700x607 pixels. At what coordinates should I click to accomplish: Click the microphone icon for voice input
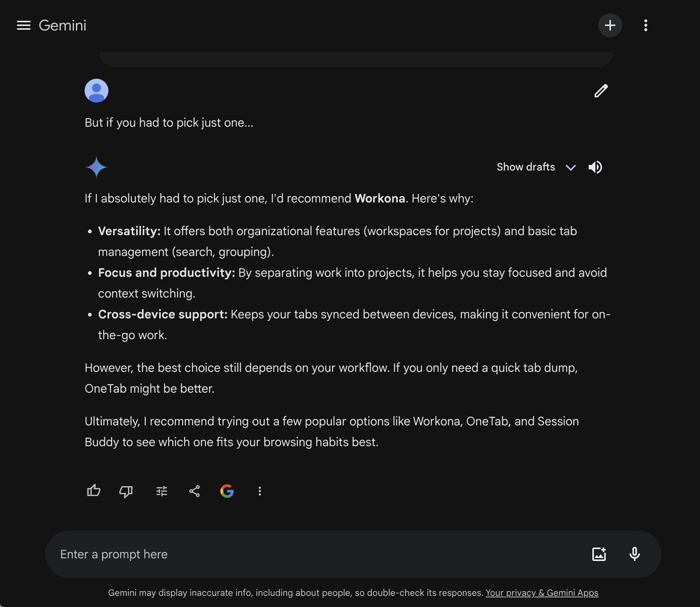pyautogui.click(x=634, y=554)
